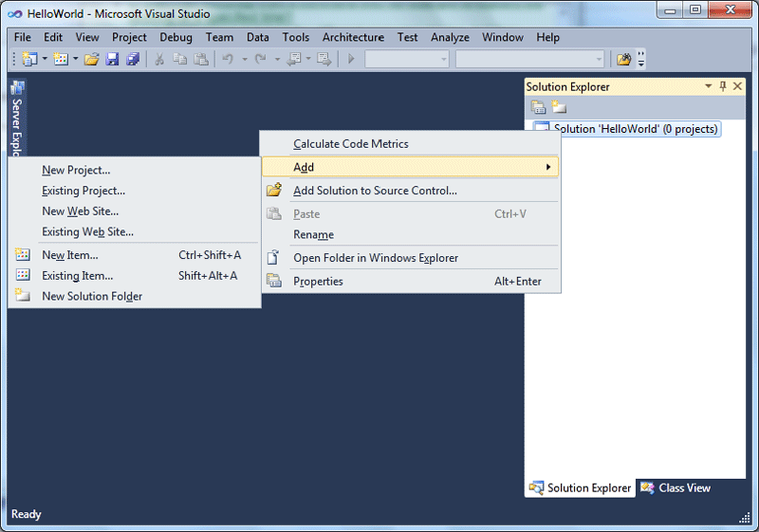759x532 pixels.
Task: Click the Navigate Forward toolbar icon
Action: (324, 59)
